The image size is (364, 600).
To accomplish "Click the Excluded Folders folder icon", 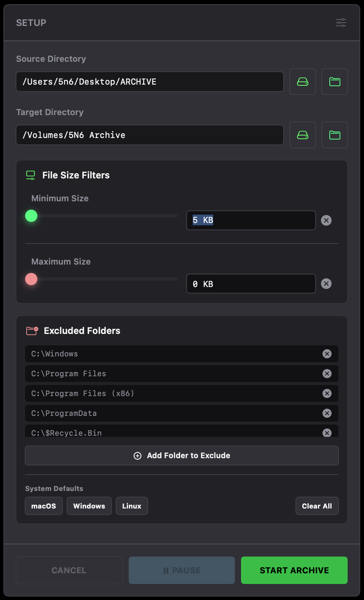I will [x=32, y=330].
